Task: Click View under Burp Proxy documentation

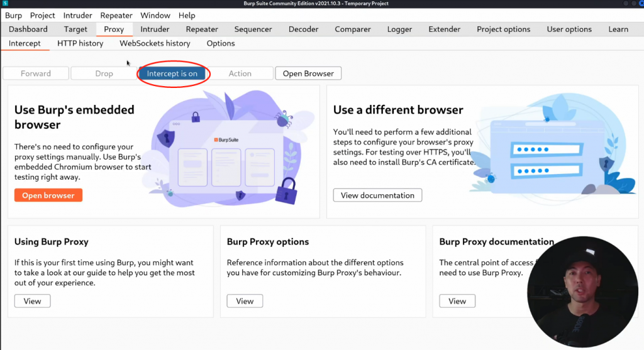Action: (457, 301)
